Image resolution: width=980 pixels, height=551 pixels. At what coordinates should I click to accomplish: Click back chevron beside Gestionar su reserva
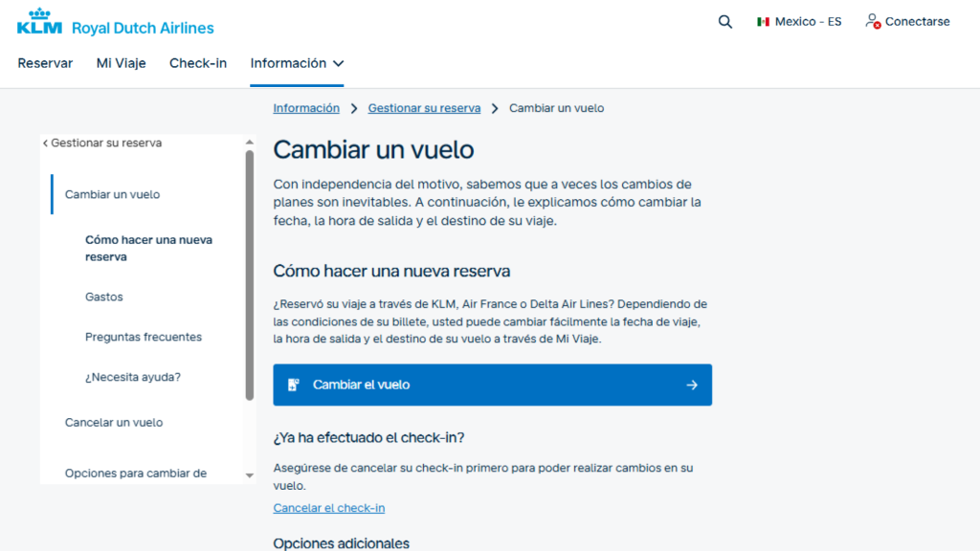(x=45, y=143)
